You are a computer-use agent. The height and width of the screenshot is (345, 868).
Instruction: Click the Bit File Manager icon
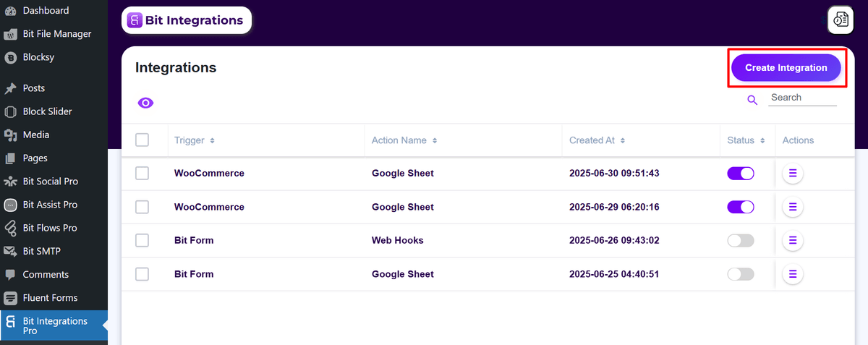10,34
